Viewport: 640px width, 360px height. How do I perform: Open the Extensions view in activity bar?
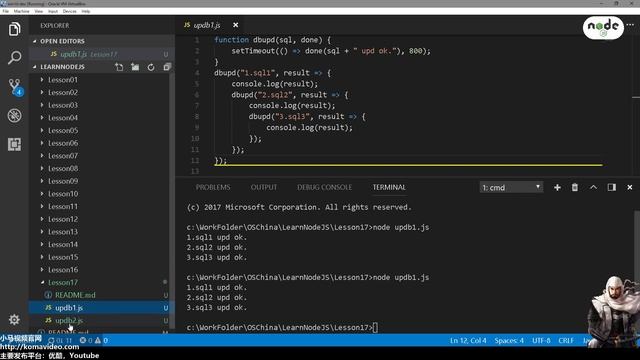(14, 144)
